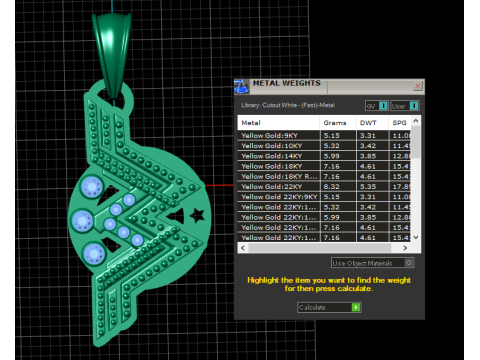Click the 5.99 grams cell for 14KY
This screenshot has height=360, width=480.
click(x=338, y=156)
